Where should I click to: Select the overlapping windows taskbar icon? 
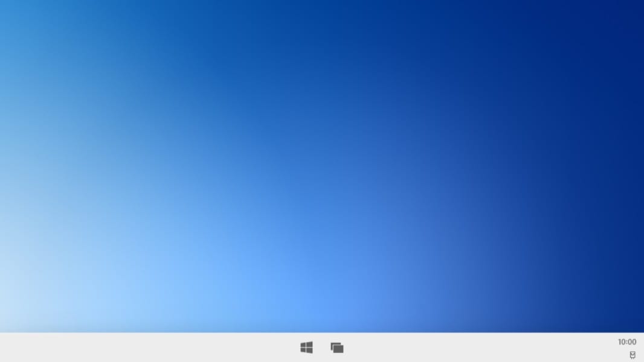pos(337,348)
